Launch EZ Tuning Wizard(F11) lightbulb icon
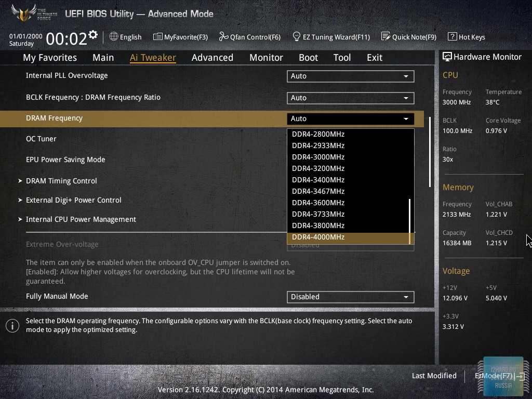Screen dimensions: 532x399 click(297, 37)
